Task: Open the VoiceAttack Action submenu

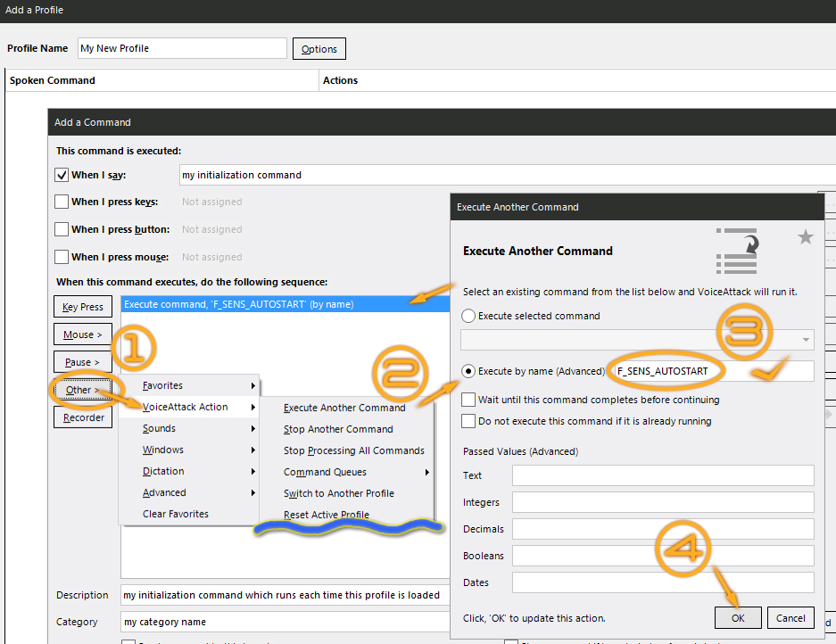Action: pos(186,407)
